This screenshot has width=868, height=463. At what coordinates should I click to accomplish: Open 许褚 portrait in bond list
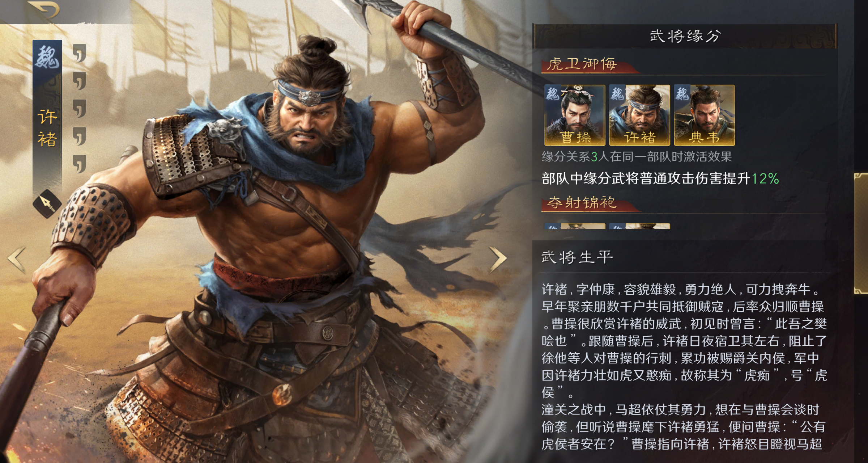coord(639,115)
